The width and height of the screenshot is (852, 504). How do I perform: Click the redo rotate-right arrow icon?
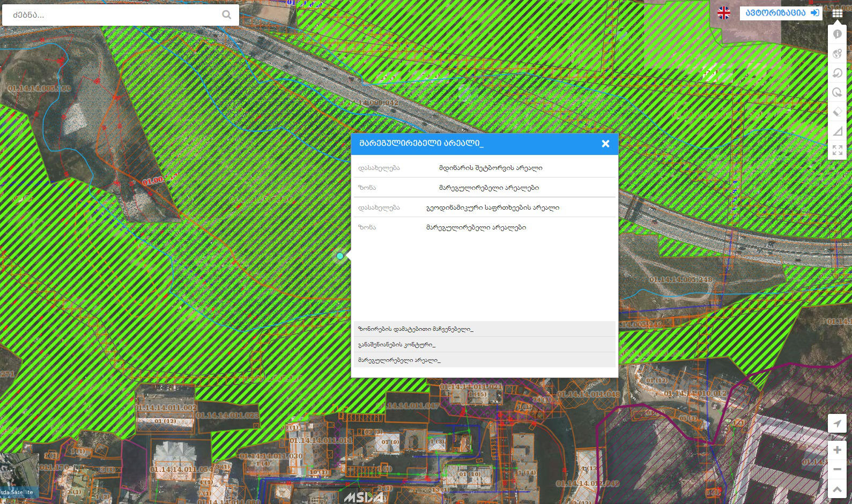837,92
